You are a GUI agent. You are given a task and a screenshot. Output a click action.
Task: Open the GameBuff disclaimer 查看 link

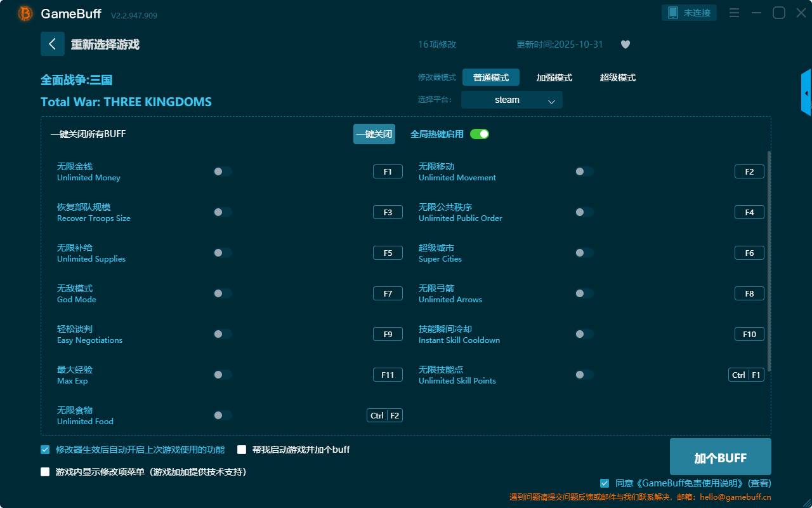click(759, 483)
